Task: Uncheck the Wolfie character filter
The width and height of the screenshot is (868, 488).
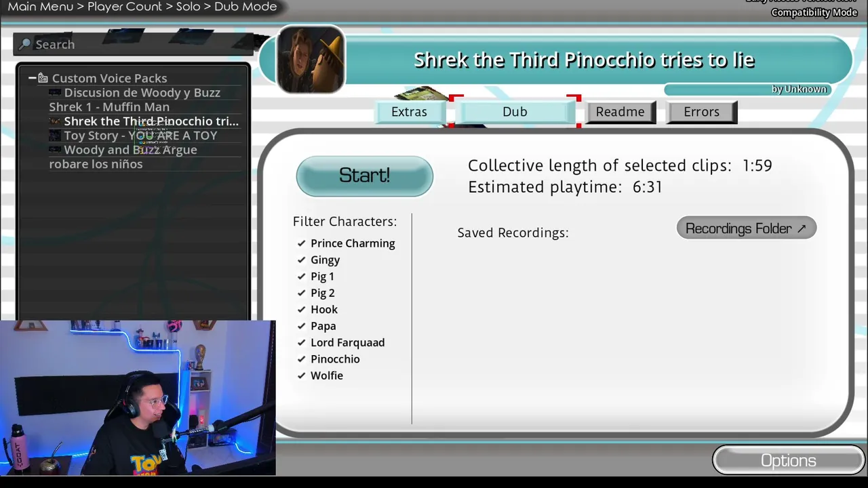Action: pyautogui.click(x=302, y=375)
